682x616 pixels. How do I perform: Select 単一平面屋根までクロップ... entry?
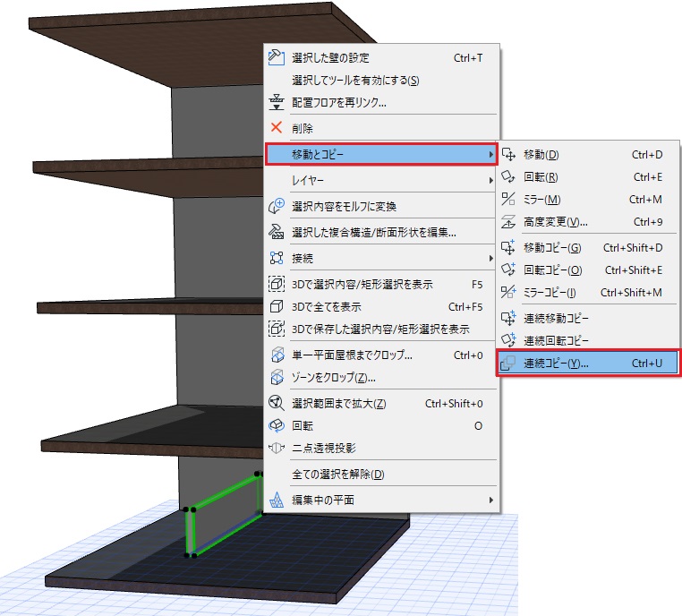(381, 355)
